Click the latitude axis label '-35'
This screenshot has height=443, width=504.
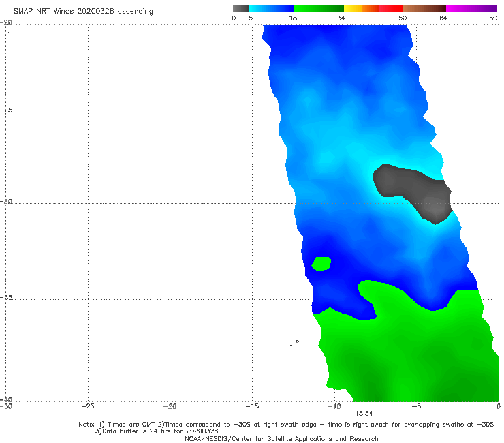click(x=6, y=297)
